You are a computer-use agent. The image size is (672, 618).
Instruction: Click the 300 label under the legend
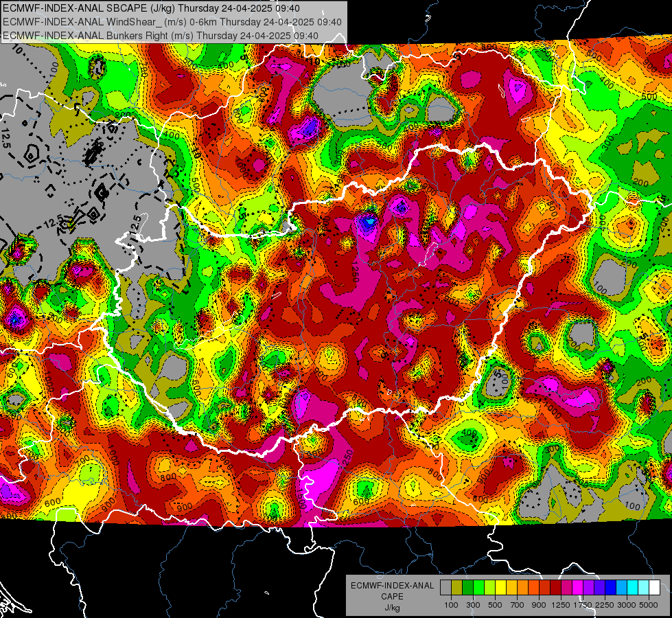point(473,605)
